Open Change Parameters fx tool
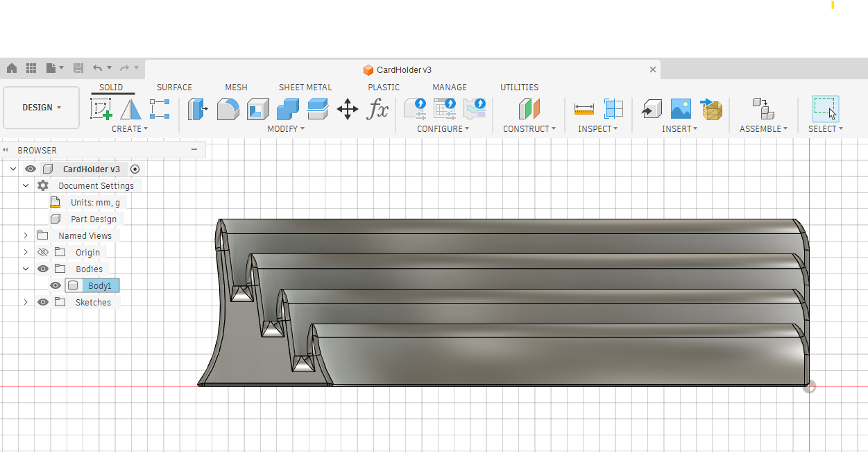 click(x=377, y=109)
